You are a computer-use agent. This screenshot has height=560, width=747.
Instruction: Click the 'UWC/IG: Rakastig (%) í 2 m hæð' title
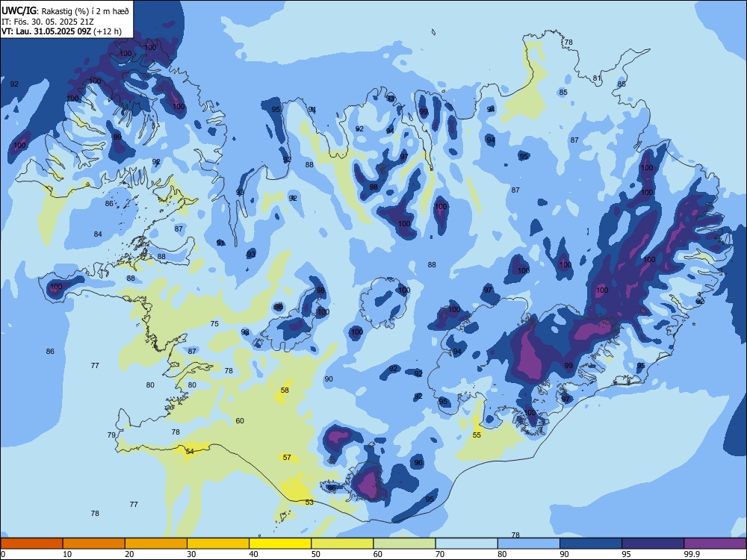65,10
